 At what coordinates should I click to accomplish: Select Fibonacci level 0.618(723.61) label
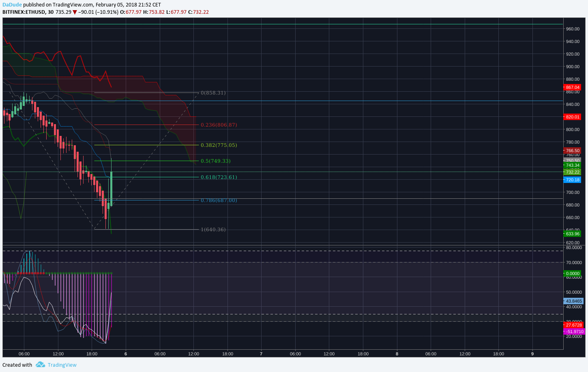[219, 177]
